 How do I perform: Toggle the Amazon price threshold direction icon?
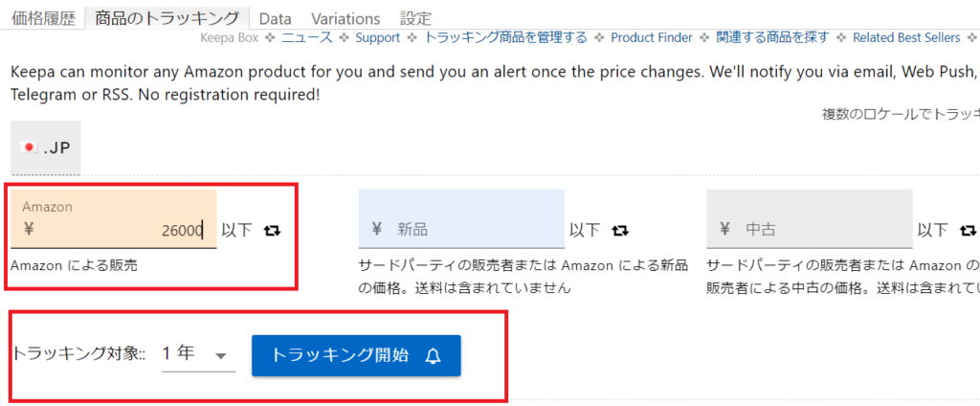pyautogui.click(x=272, y=230)
